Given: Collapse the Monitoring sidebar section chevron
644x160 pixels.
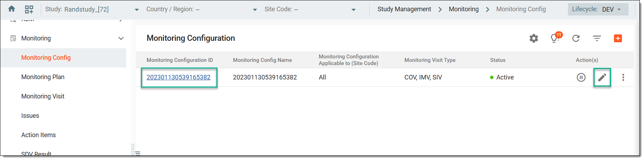Looking at the screenshot, I should pos(121,38).
